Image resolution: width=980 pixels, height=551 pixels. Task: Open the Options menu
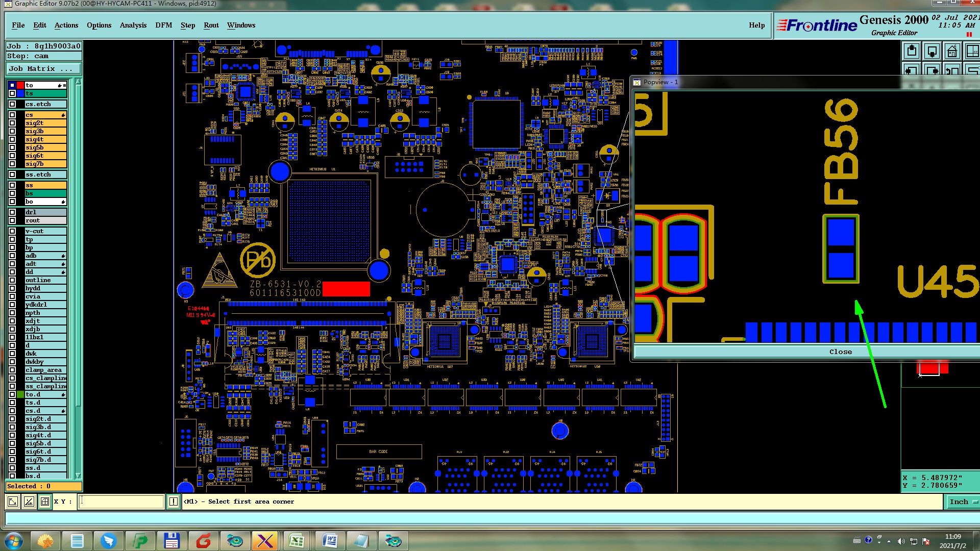click(99, 25)
